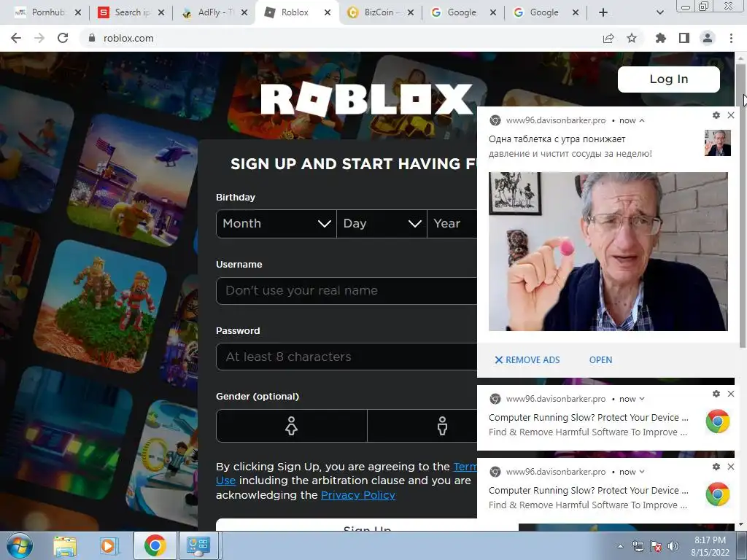Open the Year birthday dropdown
The image size is (747, 560).
coord(452,223)
